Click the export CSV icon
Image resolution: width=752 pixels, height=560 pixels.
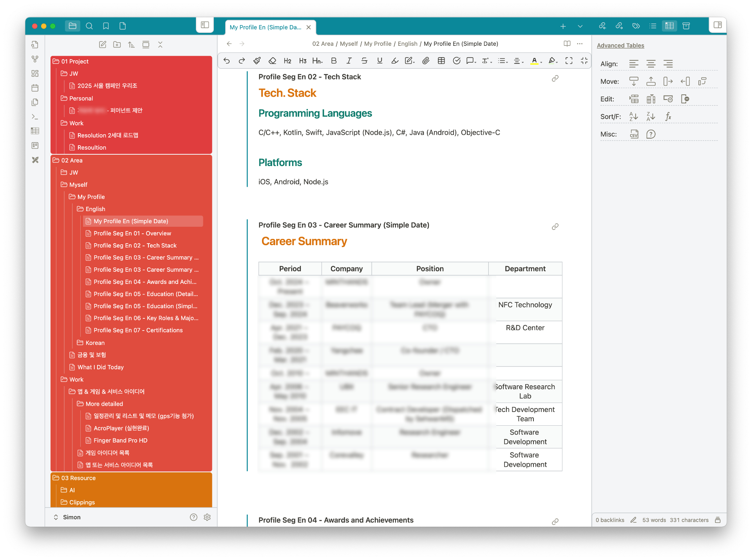click(634, 134)
